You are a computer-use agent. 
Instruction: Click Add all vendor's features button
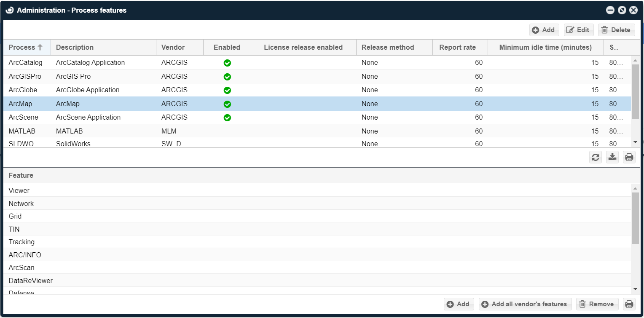point(525,304)
